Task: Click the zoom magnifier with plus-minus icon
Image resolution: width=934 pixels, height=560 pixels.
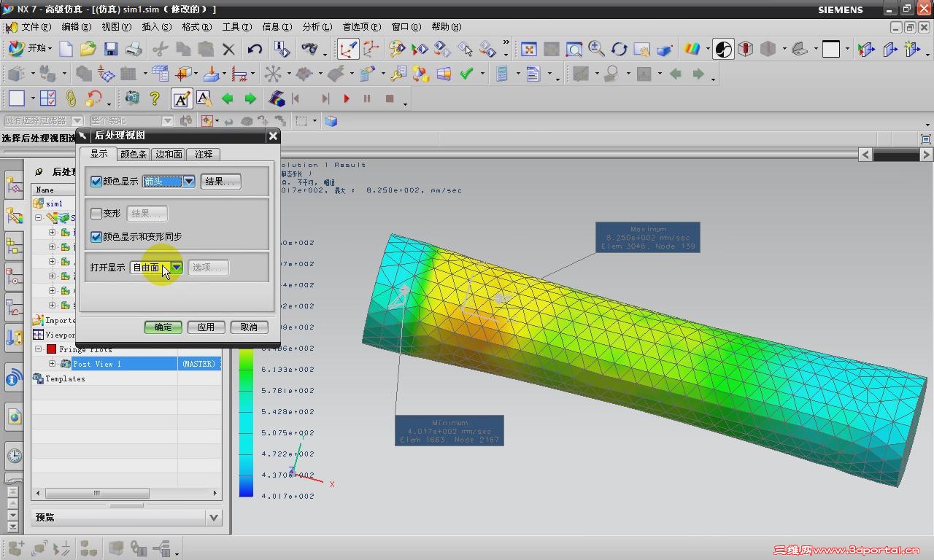Action: (597, 49)
